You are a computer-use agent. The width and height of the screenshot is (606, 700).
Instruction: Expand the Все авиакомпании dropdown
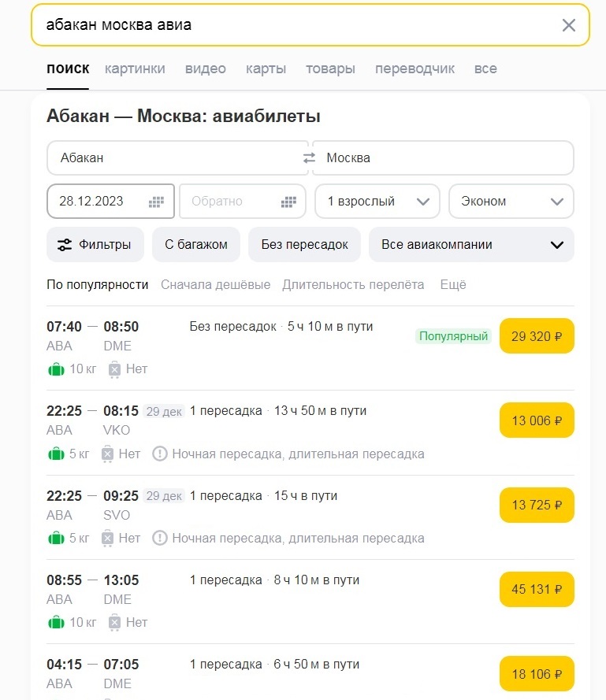tap(471, 245)
